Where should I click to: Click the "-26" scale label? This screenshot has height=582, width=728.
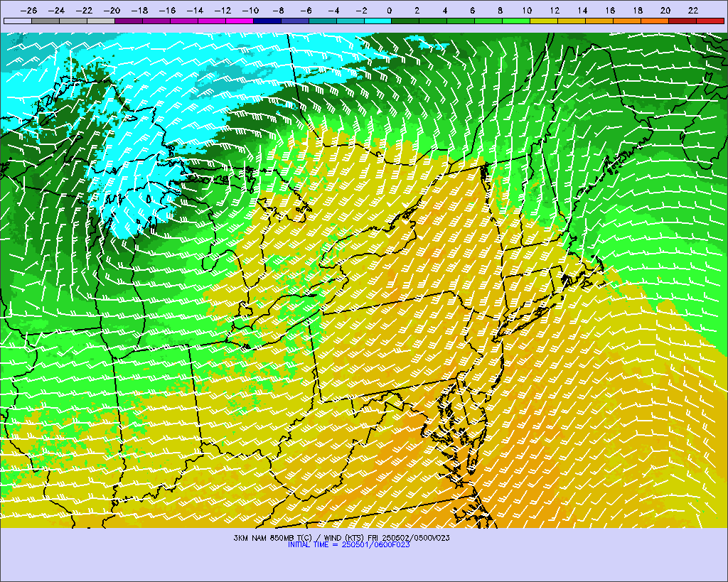(28, 11)
